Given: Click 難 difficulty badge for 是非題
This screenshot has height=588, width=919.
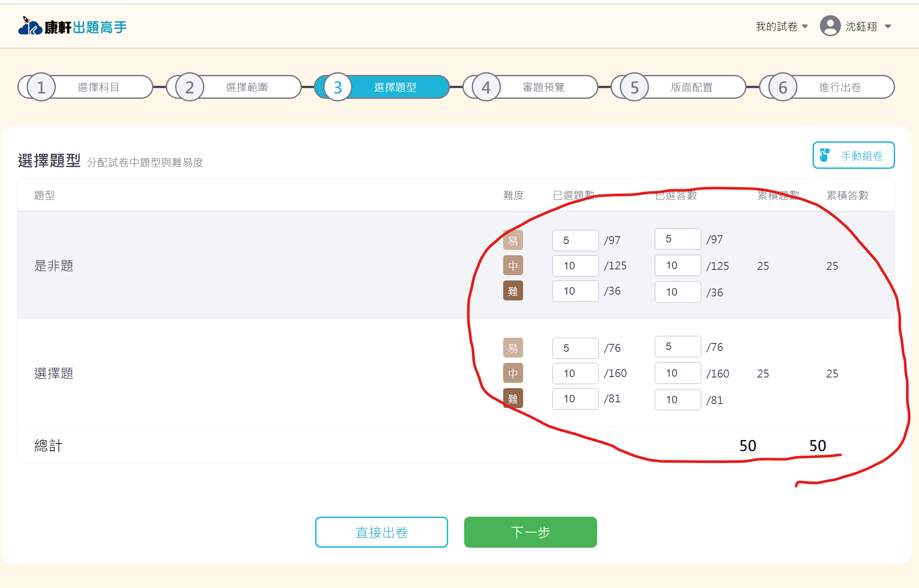Looking at the screenshot, I should [513, 291].
